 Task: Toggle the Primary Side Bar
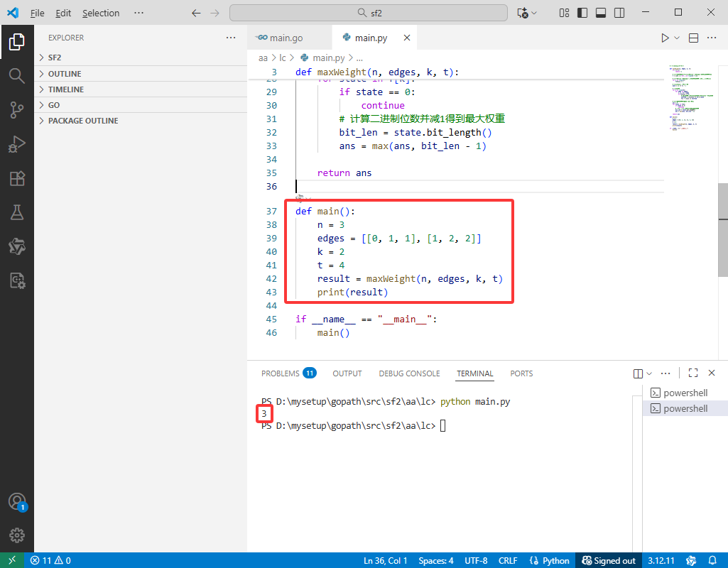click(582, 13)
